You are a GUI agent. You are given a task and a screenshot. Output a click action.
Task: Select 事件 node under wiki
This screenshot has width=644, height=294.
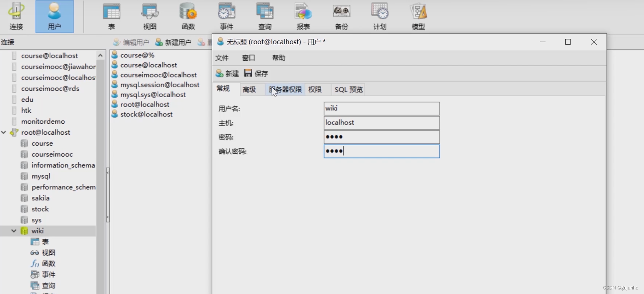coord(48,275)
